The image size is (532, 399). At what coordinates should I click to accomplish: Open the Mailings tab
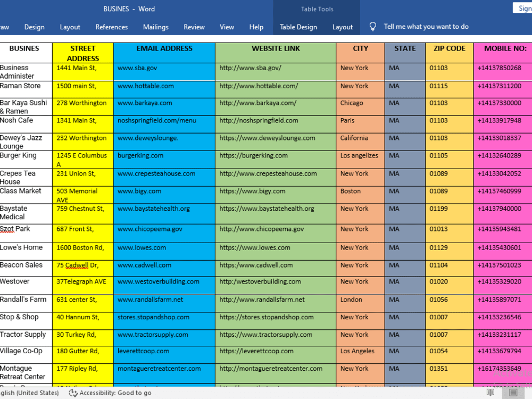pos(156,27)
